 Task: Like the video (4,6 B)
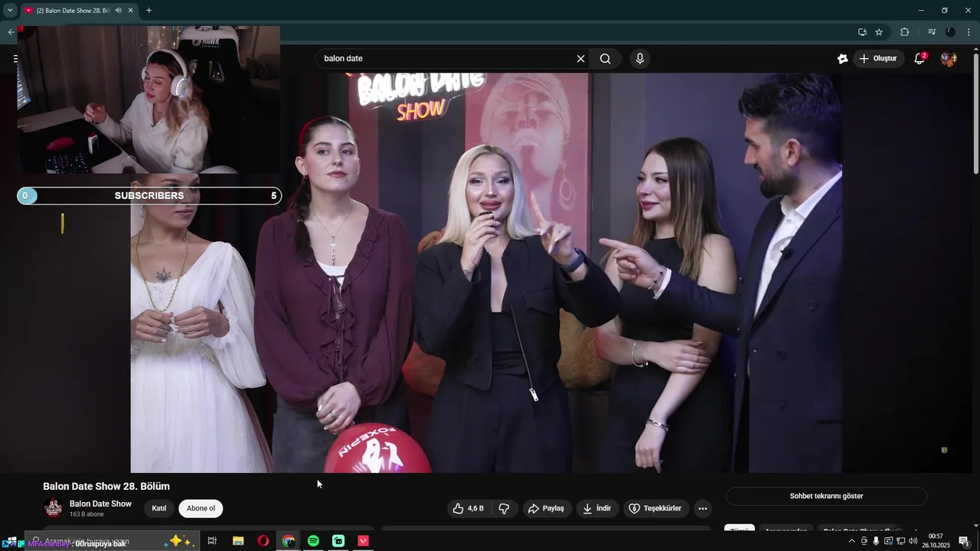(468, 508)
